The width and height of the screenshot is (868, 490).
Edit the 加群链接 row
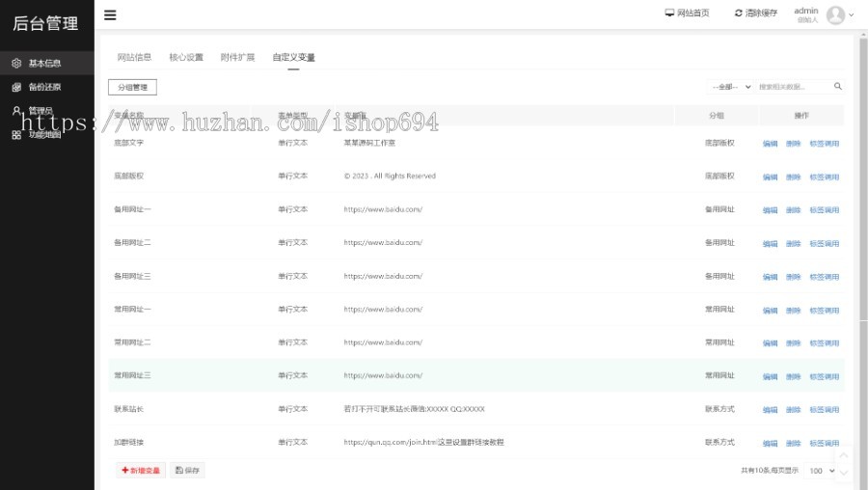click(770, 443)
